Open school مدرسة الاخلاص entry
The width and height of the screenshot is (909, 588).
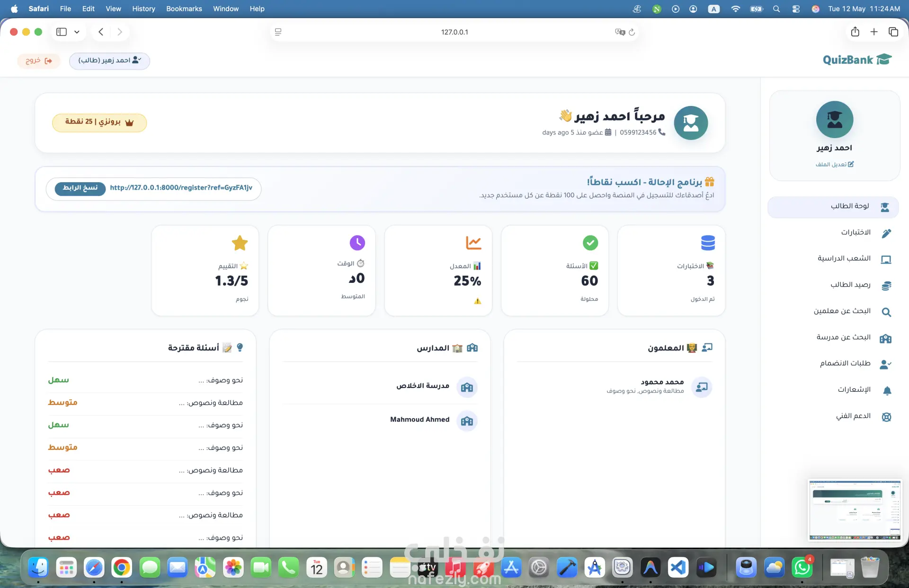pyautogui.click(x=380, y=387)
